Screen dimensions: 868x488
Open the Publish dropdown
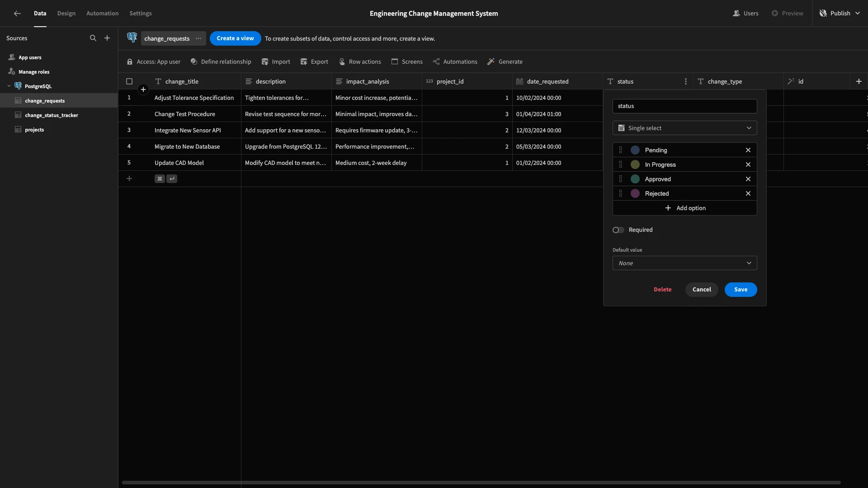(x=840, y=14)
